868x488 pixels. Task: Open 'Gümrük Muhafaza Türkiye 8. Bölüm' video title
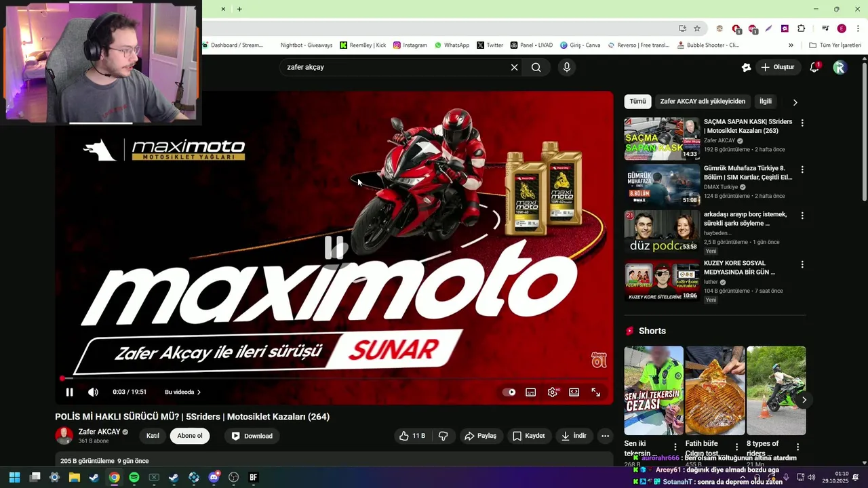coord(748,173)
